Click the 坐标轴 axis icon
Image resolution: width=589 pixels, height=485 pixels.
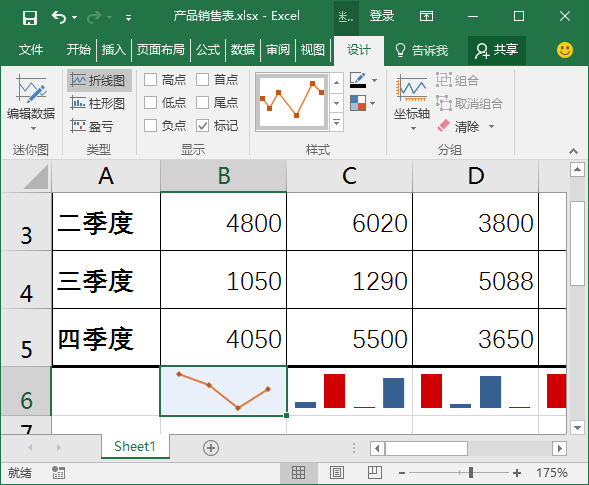point(411,88)
